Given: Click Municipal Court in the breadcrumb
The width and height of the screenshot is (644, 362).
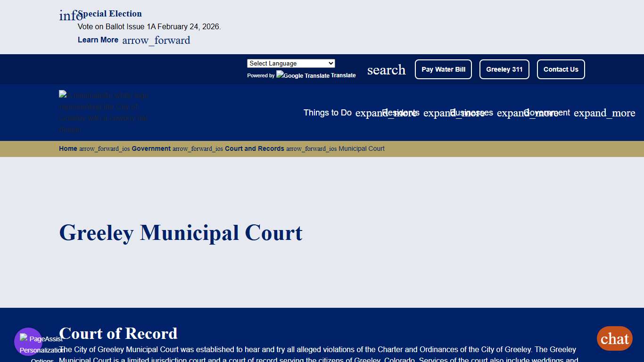Looking at the screenshot, I should coord(362,148).
